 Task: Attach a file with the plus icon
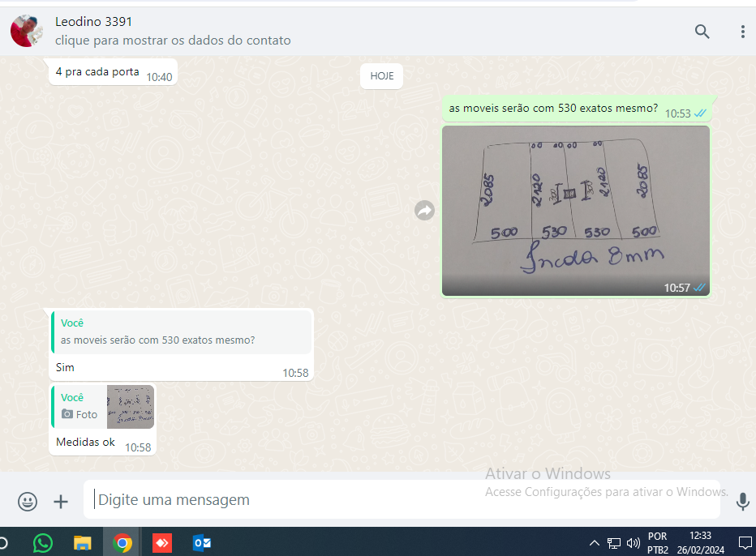click(x=61, y=502)
